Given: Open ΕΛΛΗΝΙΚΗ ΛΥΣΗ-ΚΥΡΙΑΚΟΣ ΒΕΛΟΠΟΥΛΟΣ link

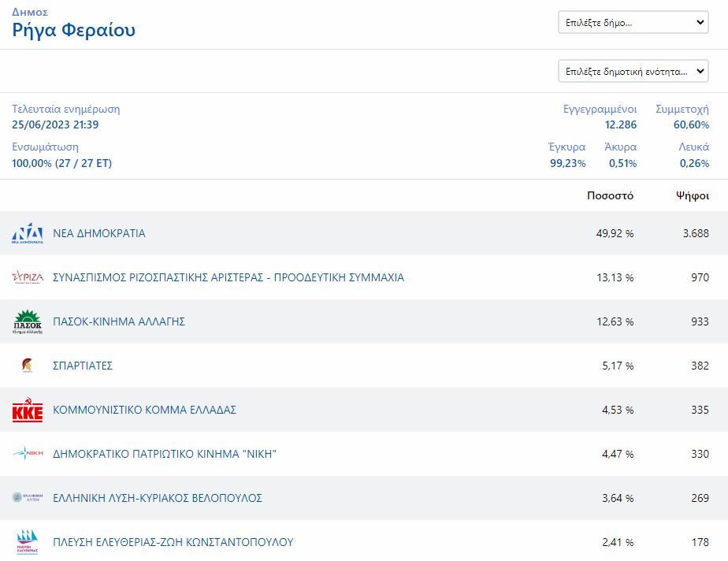Looking at the screenshot, I should click(x=157, y=499).
